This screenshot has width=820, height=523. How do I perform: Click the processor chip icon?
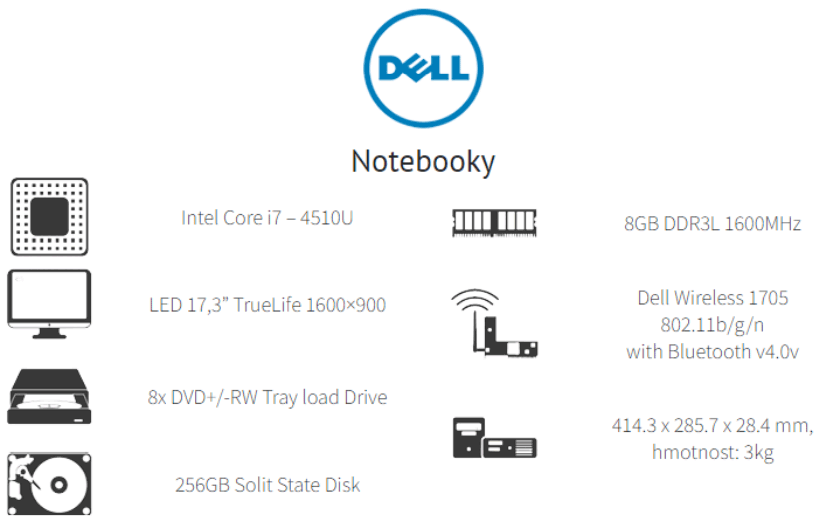[49, 216]
